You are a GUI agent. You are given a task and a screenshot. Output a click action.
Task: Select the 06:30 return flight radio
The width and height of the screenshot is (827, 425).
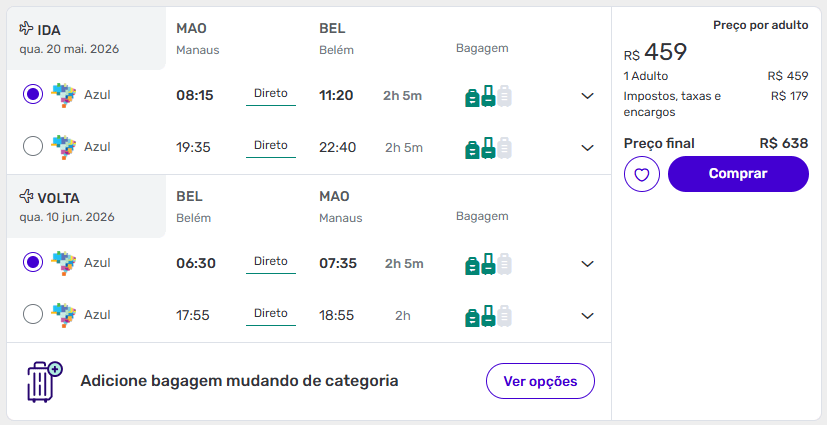point(32,263)
